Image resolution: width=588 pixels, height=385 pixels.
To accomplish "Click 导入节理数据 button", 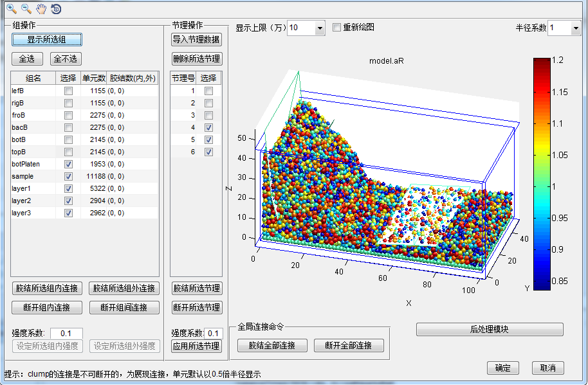I will (x=196, y=39).
